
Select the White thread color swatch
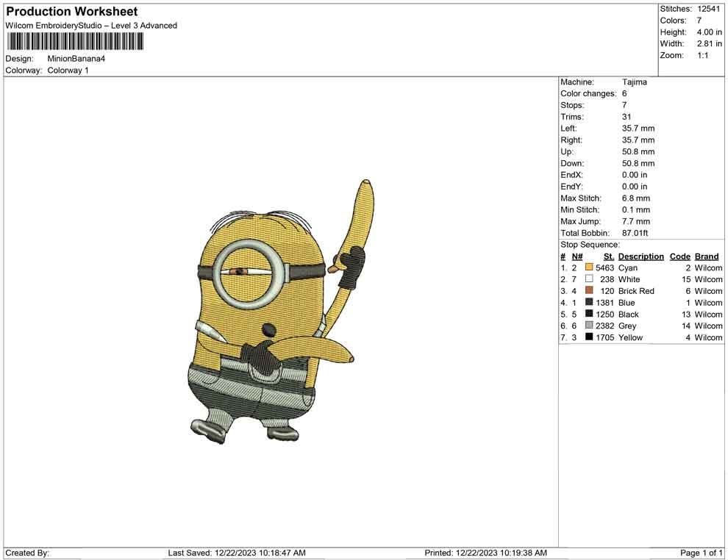[x=589, y=279]
